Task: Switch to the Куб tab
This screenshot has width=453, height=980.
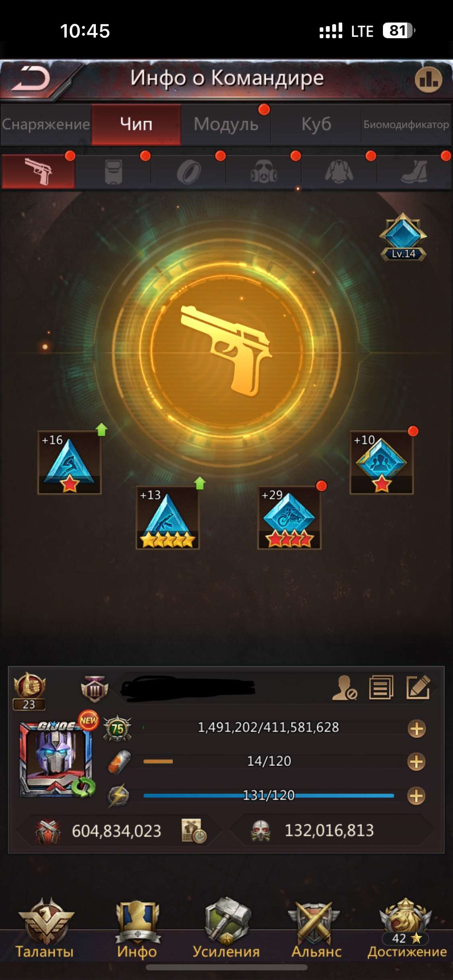Action: pos(316,124)
